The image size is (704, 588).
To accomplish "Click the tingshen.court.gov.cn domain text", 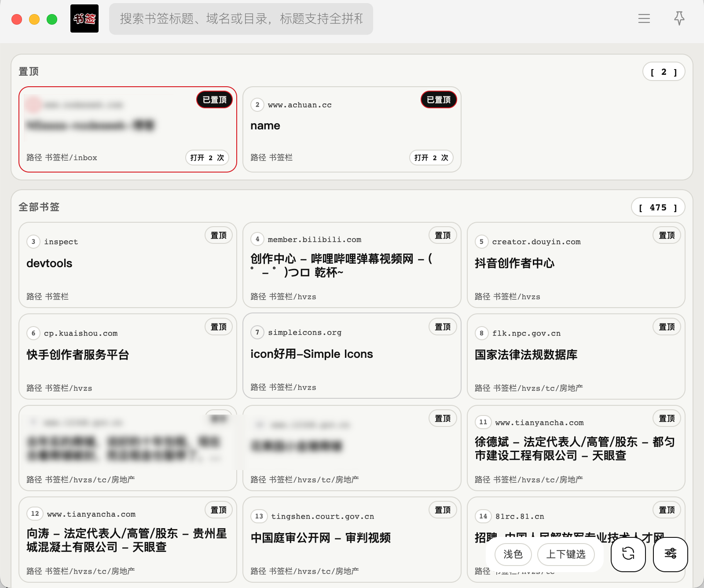I will (323, 516).
